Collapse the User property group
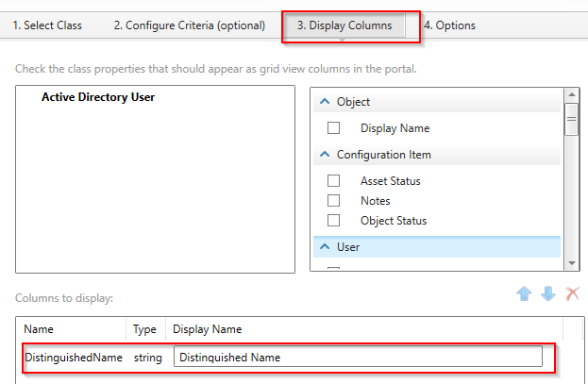This screenshot has height=384, width=588. click(325, 247)
